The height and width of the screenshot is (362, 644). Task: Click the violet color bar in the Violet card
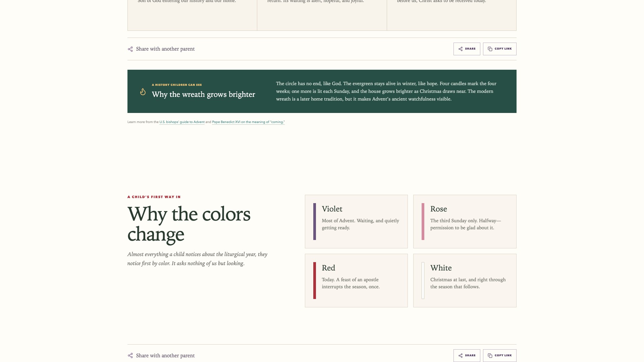[x=315, y=222]
